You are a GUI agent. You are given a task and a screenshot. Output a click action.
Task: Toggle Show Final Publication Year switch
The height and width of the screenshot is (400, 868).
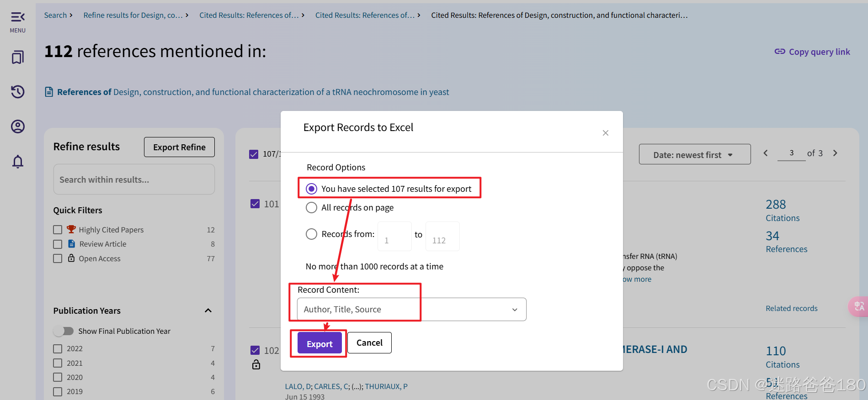coord(64,331)
